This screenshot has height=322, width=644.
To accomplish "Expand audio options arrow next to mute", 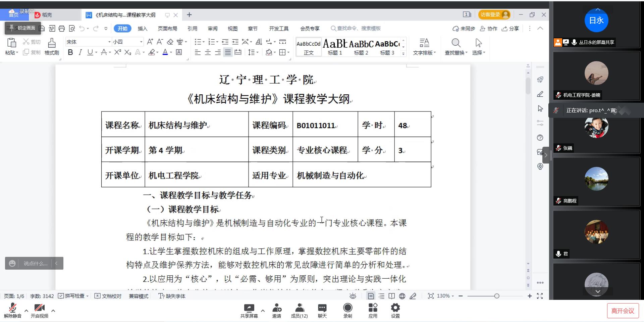I will click(x=26, y=311).
